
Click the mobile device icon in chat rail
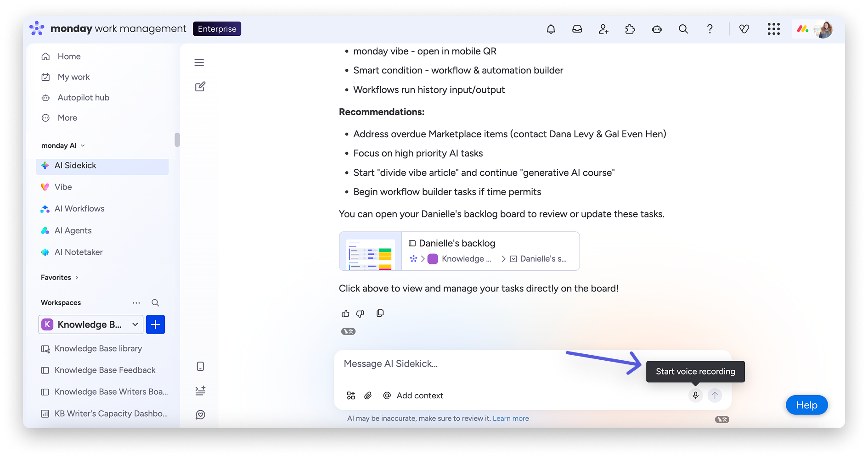[x=200, y=366]
